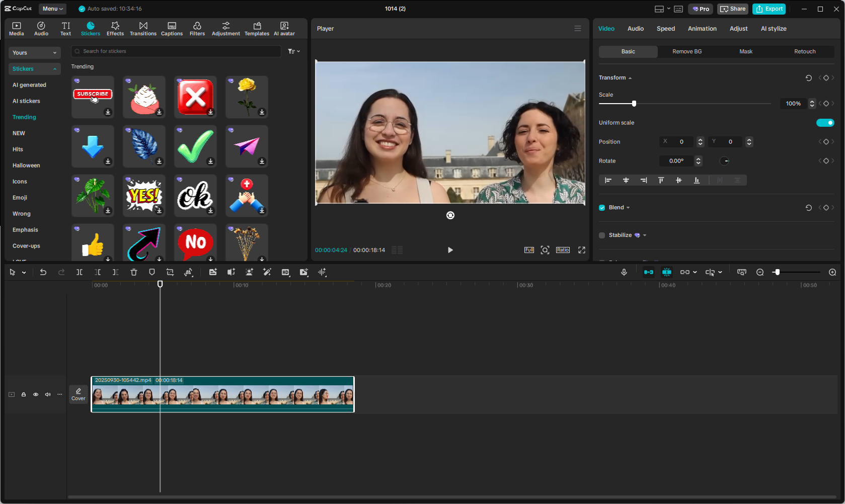Click the sticker search field
Viewport: 845px width, 504px height.
176,51
